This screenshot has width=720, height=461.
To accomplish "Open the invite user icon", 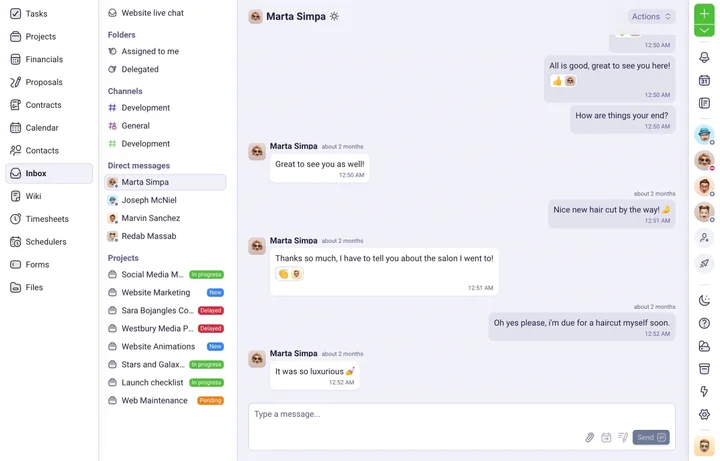I will pyautogui.click(x=704, y=238).
